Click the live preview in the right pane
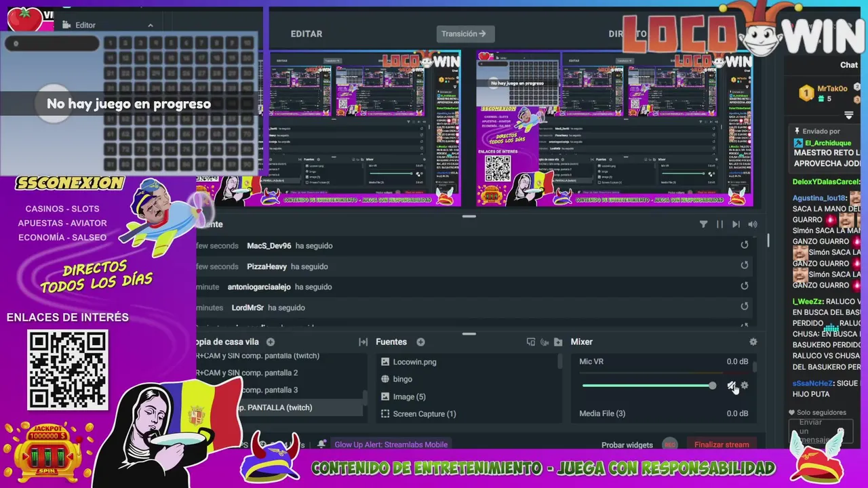 (614, 129)
